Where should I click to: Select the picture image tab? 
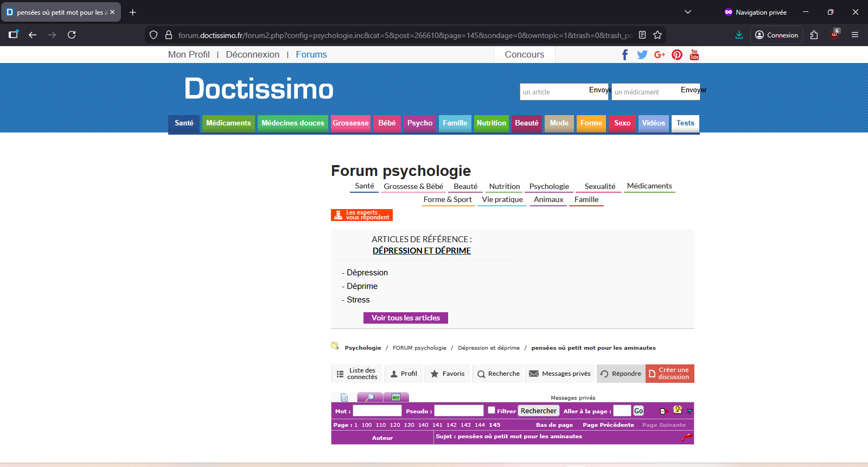(396, 397)
